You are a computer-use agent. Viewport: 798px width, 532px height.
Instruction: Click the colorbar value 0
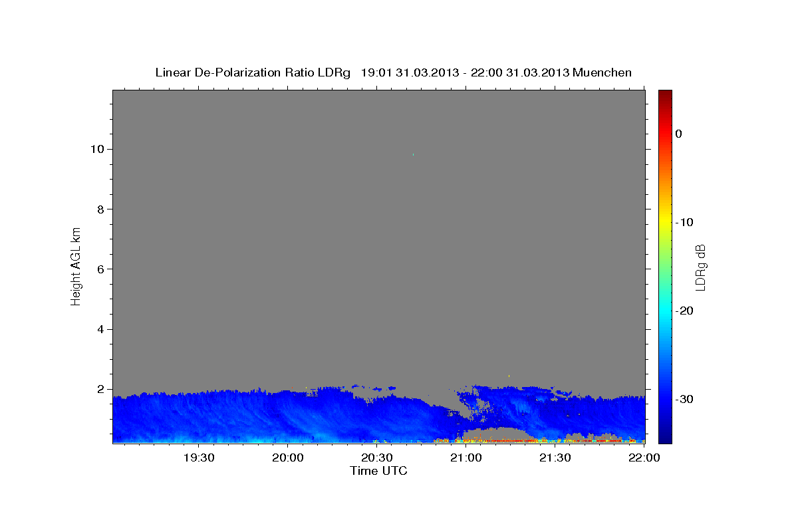click(x=679, y=134)
